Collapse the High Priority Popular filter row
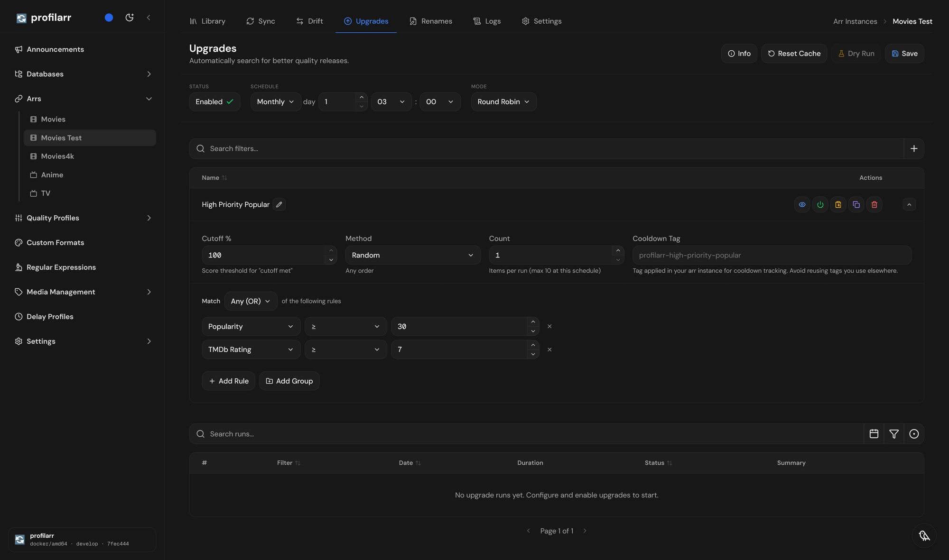The width and height of the screenshot is (949, 560). point(909,205)
